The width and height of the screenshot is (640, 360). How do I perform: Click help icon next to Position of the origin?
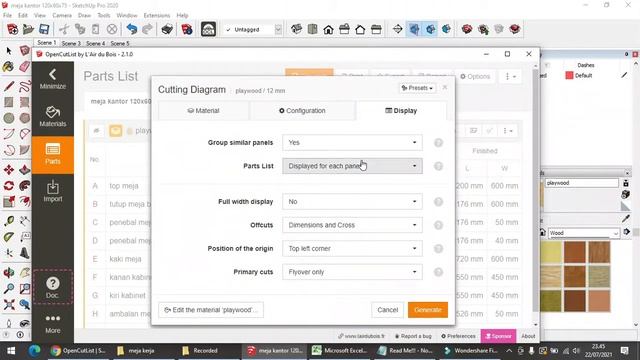[438, 249]
